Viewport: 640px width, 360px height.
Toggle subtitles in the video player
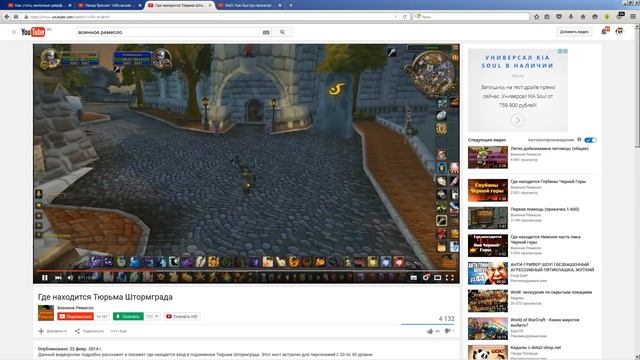click(x=413, y=278)
